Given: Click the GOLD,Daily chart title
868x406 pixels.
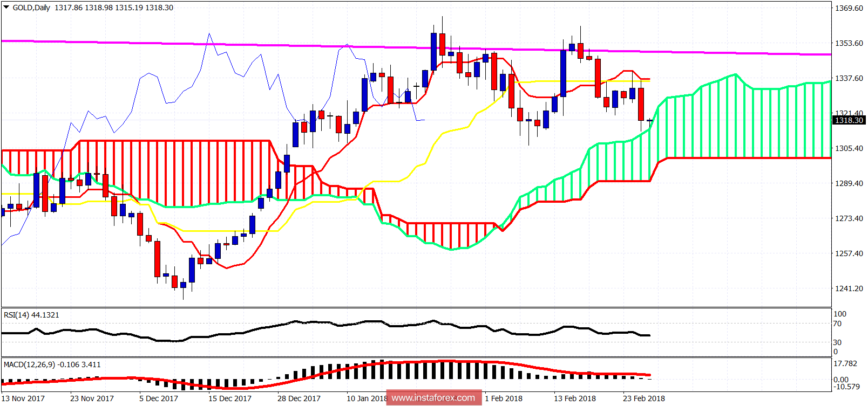Looking at the screenshot, I should coord(31,8).
